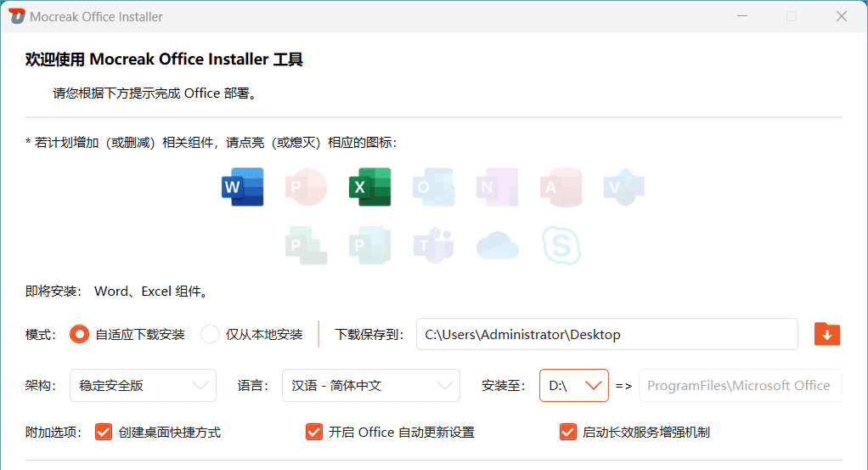Disable the Excel component icon
The image size is (868, 470).
pos(369,187)
